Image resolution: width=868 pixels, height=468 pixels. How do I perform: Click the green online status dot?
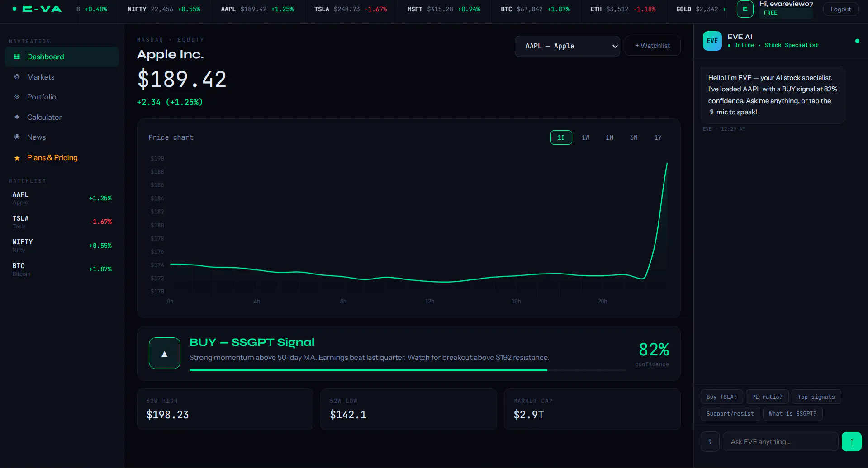click(857, 41)
